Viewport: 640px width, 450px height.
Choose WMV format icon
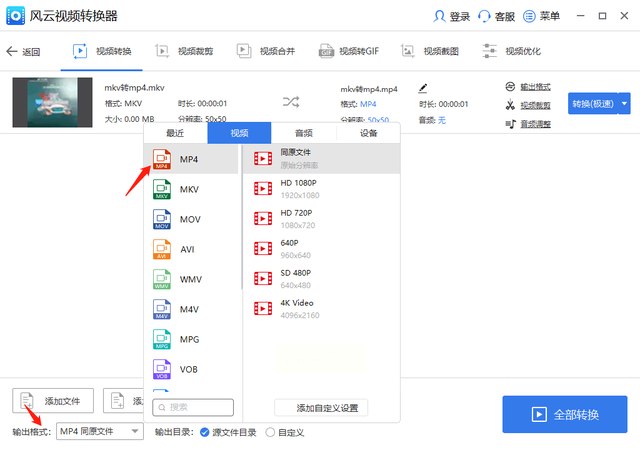[162, 279]
